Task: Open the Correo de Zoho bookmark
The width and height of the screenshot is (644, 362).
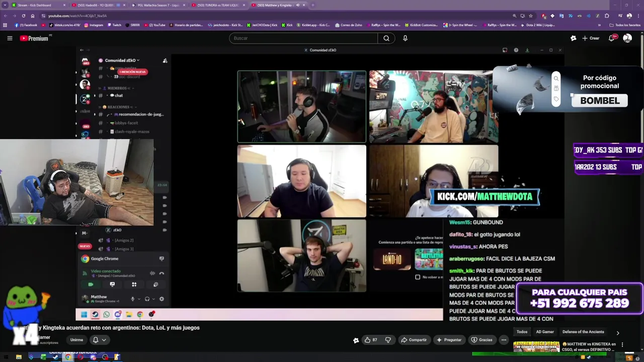Action: click(348, 25)
